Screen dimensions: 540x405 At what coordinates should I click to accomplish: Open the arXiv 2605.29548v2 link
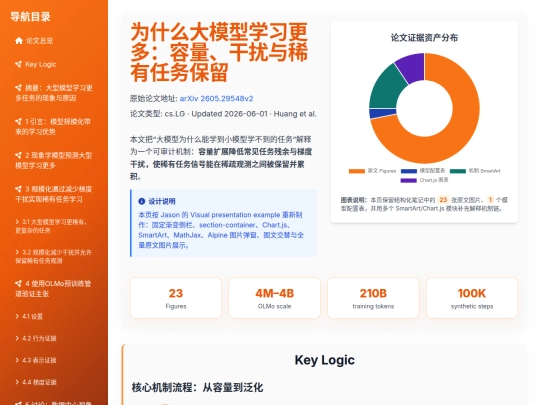point(216,98)
